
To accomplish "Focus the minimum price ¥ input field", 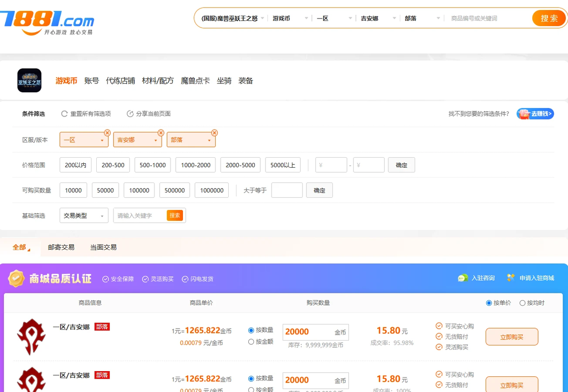I will [331, 165].
